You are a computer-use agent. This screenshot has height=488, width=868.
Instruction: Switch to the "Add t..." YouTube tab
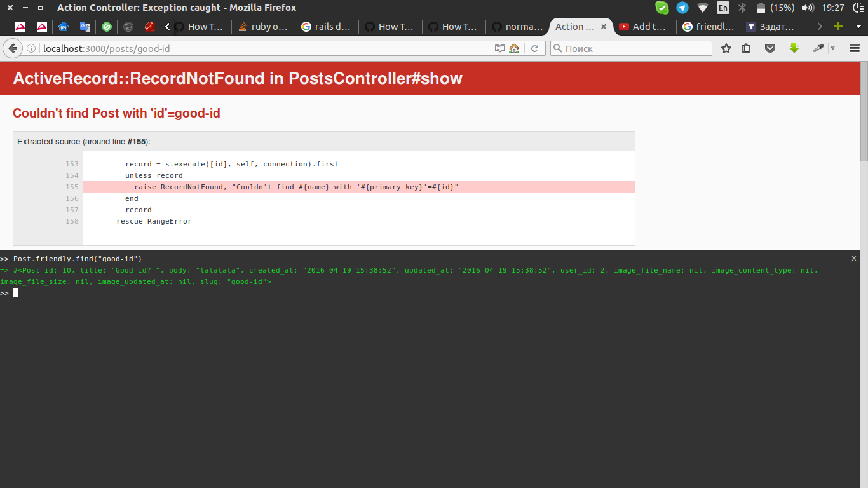[644, 27]
